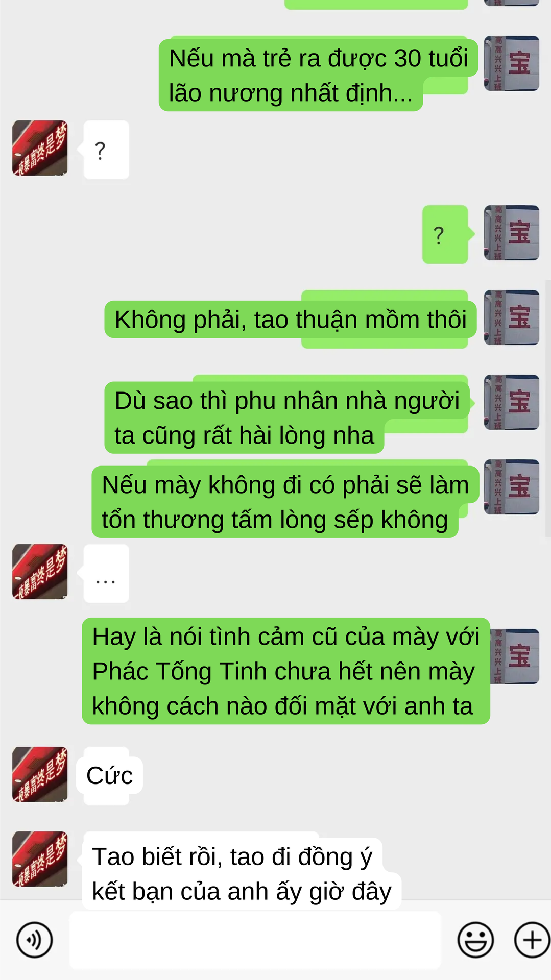Screen dimensions: 551x980
Task: Select the green '?' reply bubble
Action: [445, 234]
